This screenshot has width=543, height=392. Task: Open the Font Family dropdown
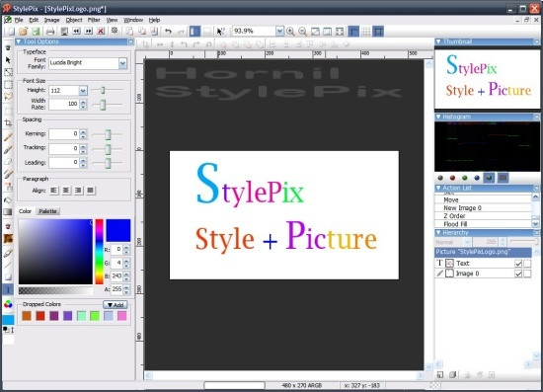click(122, 63)
